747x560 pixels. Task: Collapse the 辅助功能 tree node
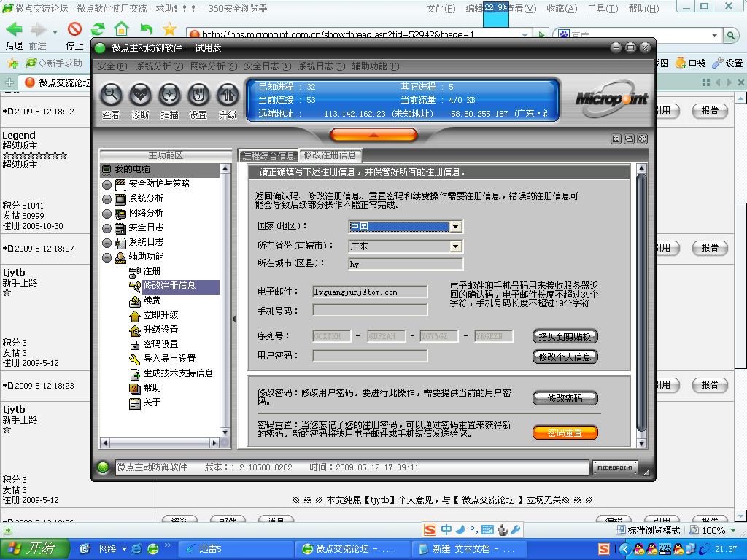pos(107,257)
